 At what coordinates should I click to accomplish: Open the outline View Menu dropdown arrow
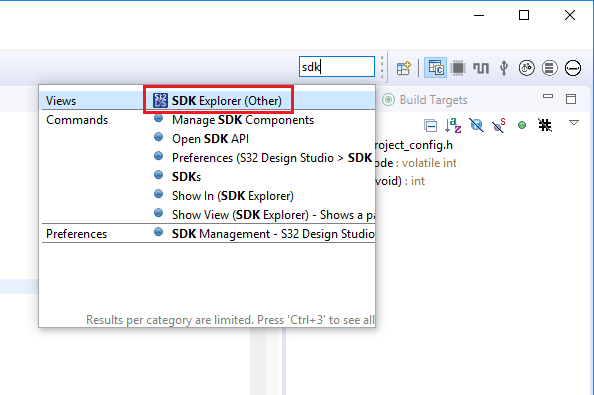[x=574, y=123]
